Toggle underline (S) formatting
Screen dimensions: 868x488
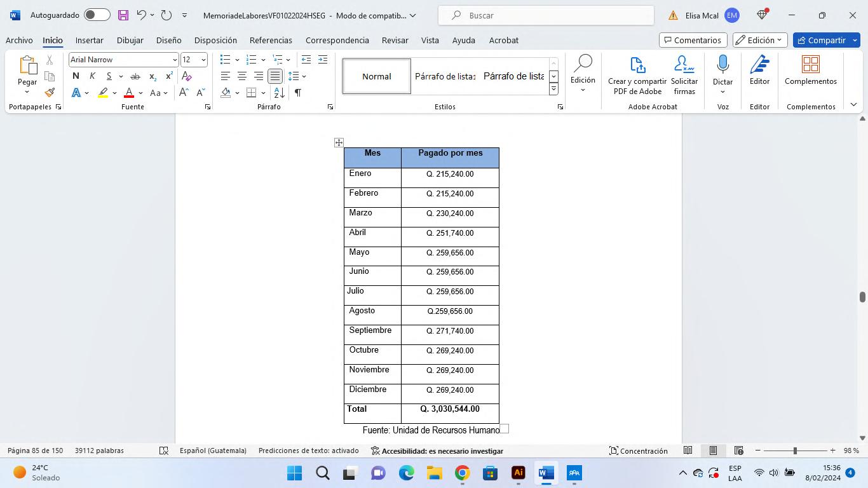pos(109,76)
